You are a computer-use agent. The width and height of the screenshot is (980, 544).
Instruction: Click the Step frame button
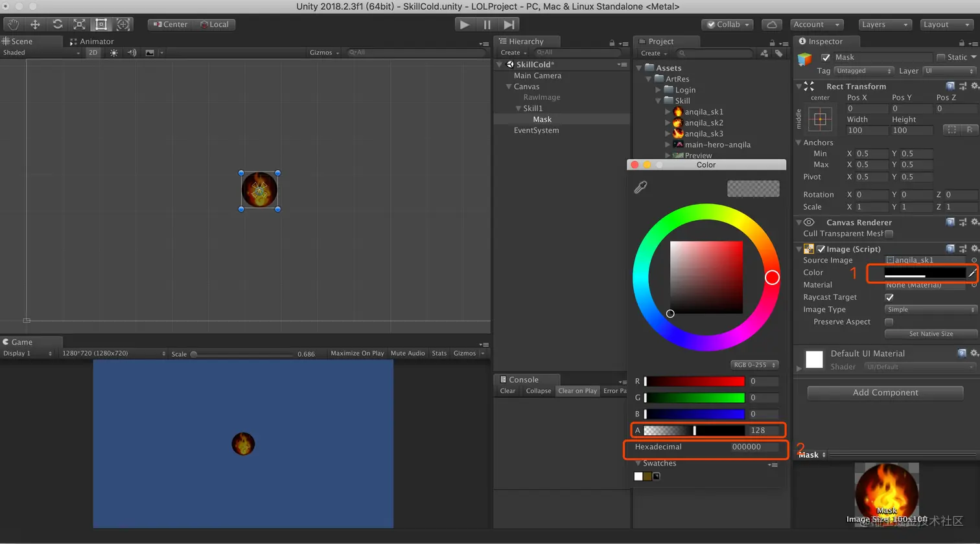(509, 25)
